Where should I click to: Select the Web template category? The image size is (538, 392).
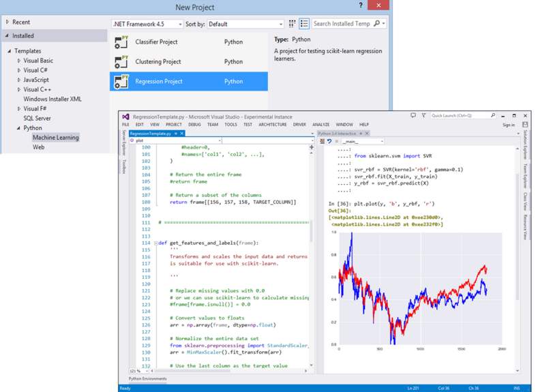coord(38,147)
